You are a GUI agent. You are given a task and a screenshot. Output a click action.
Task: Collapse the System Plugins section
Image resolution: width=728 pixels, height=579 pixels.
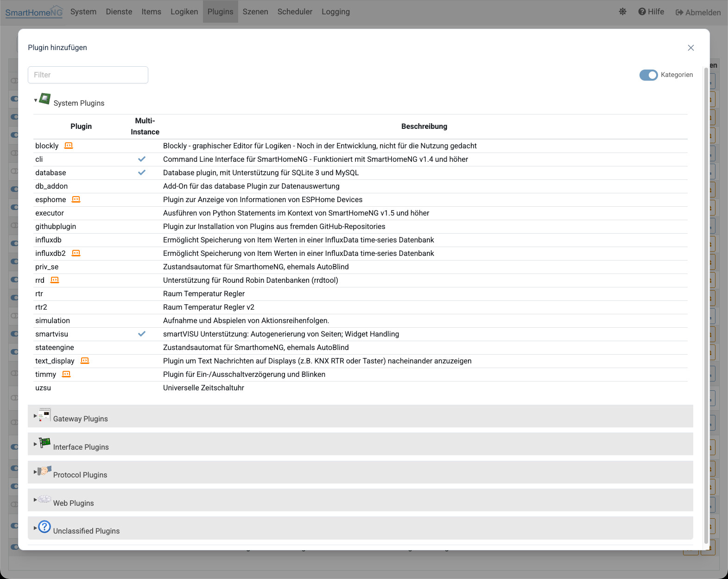[36, 100]
